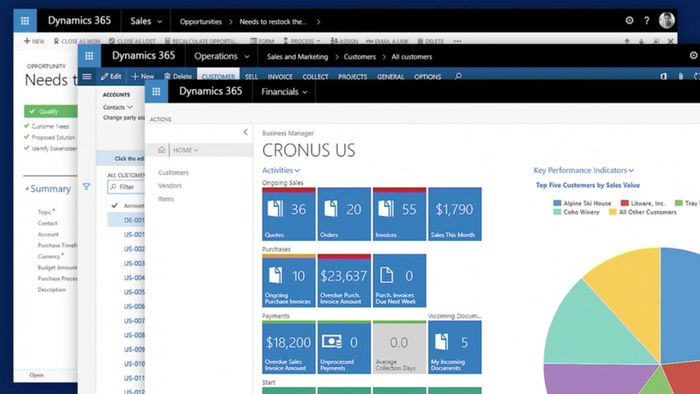Expand Contacts dropdown in Operations window
This screenshot has height=394, width=700.
click(130, 107)
